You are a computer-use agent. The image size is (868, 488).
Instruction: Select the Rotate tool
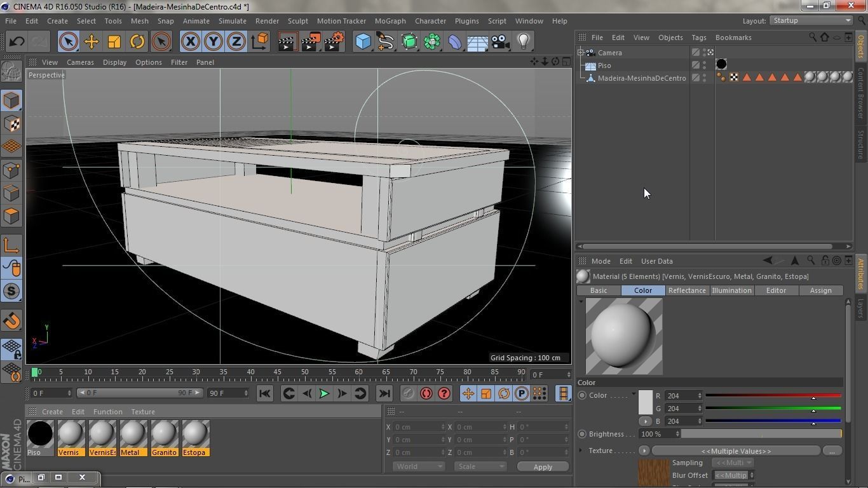(137, 42)
